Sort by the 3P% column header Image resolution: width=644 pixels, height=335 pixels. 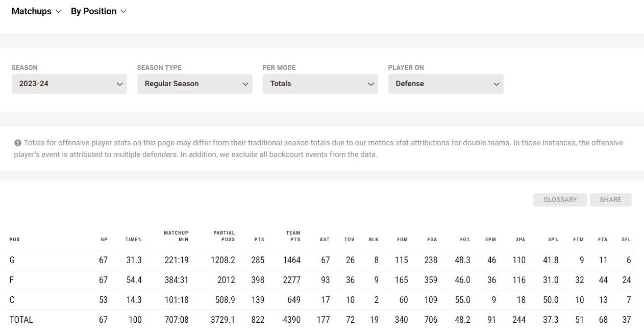pos(553,240)
